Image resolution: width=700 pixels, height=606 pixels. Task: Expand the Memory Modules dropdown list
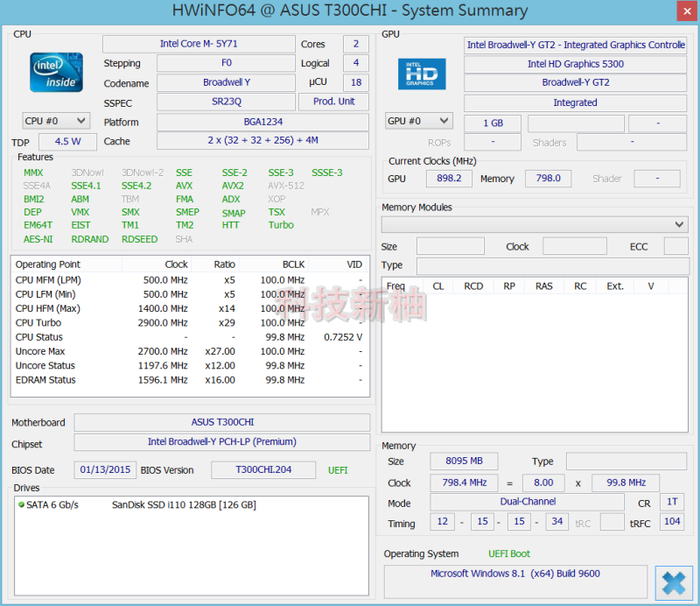(535, 224)
